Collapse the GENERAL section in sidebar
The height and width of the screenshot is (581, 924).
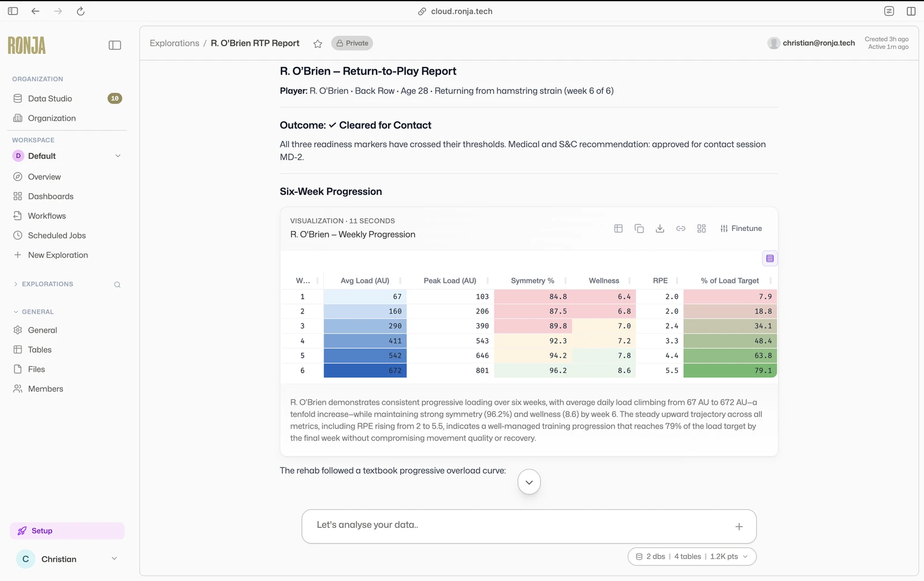click(x=33, y=311)
